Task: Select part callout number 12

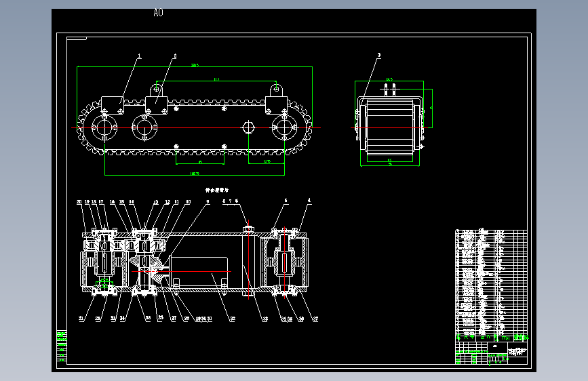Action: coord(168,202)
